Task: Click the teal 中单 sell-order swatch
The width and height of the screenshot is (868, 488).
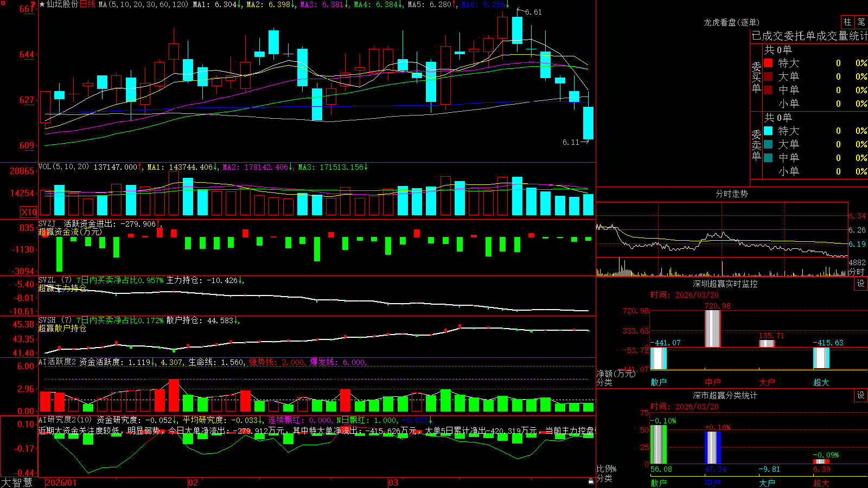Action: [768, 158]
